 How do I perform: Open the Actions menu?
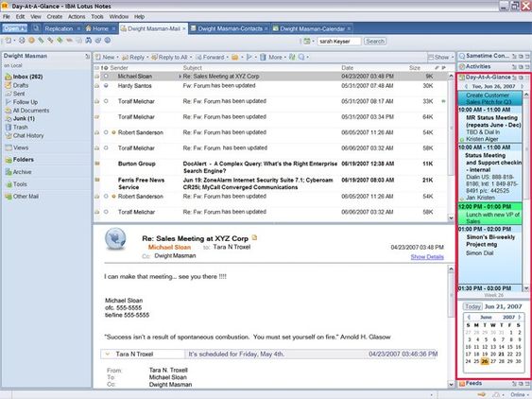[77, 16]
